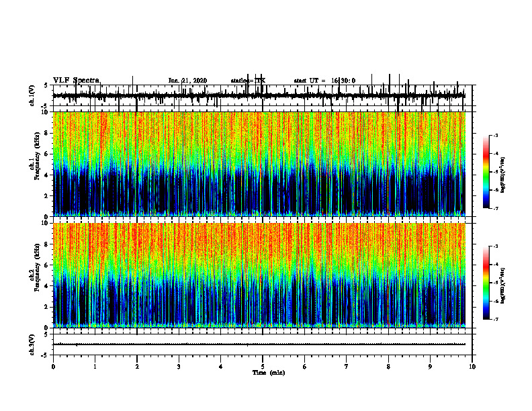This screenshot has width=532, height=411.
Task: Click the ch.1 frequency axis "8" tick label
Action: 46,133
